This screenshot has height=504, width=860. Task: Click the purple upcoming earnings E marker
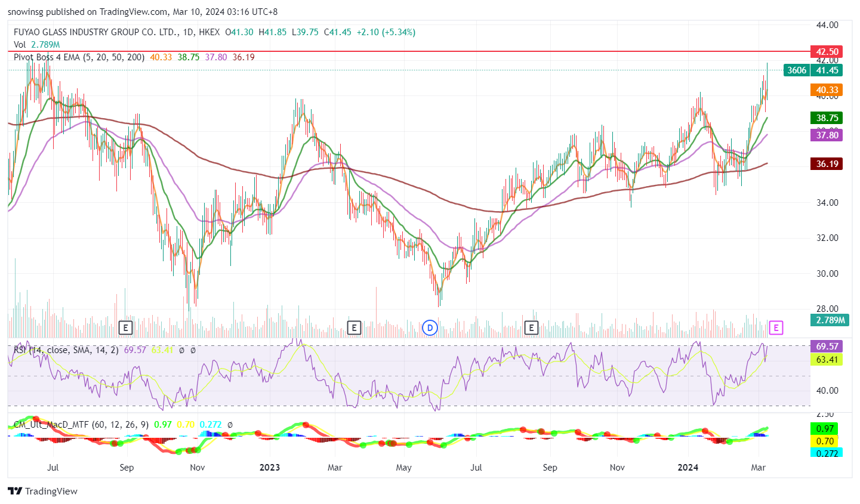coord(776,327)
